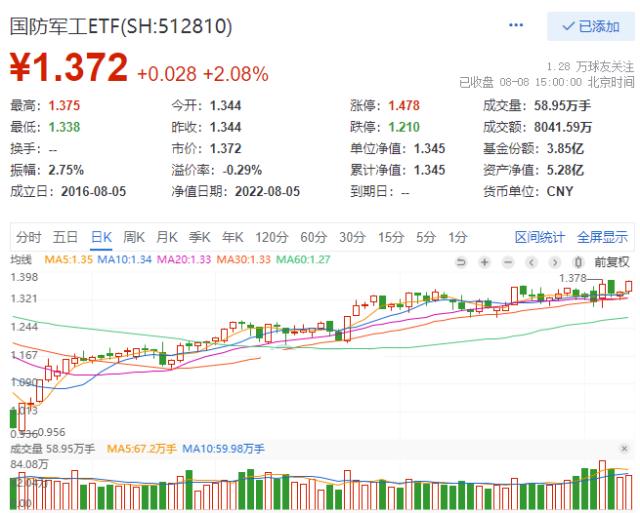Click the fund title 国防军工ETF(SH:512810)
This screenshot has width=640, height=513.
[x=121, y=26]
